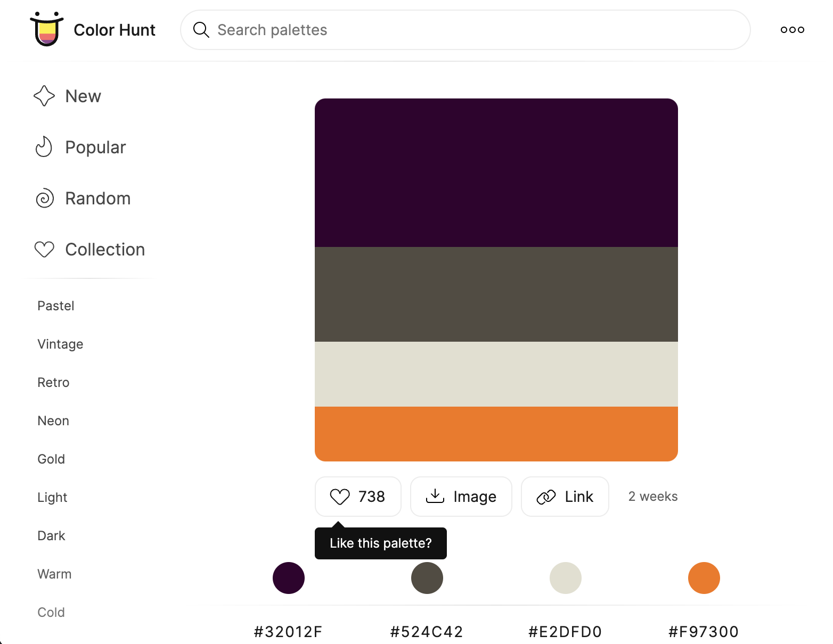833x644 pixels.
Task: Select the Pastel category
Action: click(56, 306)
